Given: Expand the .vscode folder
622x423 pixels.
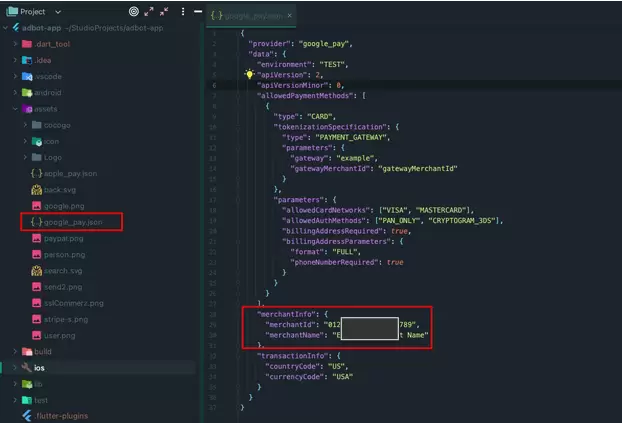Looking at the screenshot, I should (15, 76).
